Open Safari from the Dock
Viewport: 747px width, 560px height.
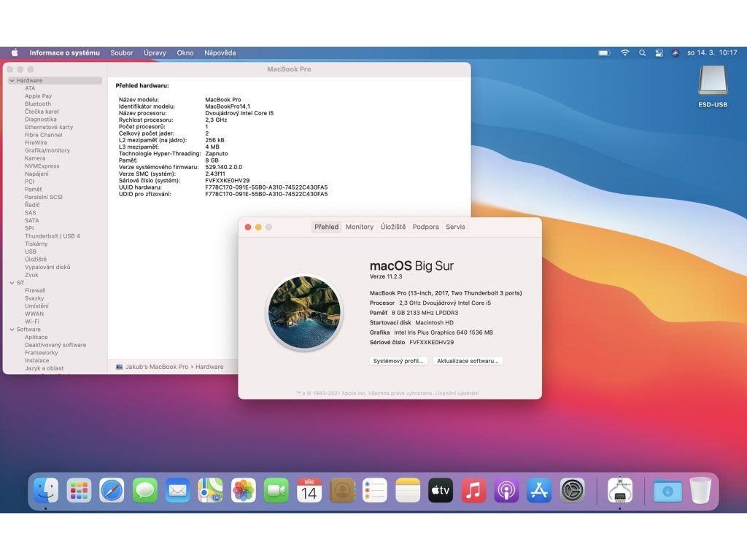tap(112, 491)
